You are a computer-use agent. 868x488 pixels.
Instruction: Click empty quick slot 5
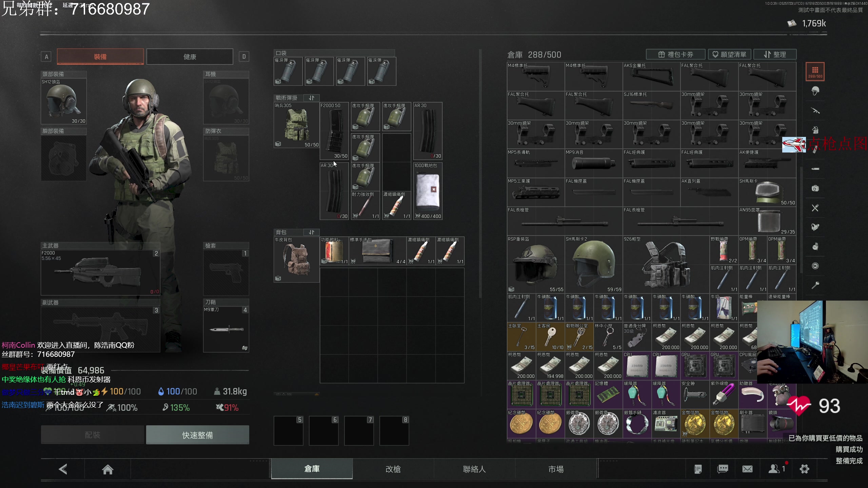click(x=289, y=430)
